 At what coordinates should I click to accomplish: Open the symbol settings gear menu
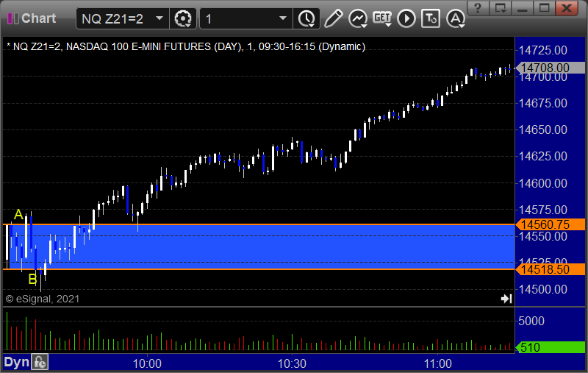tap(183, 18)
